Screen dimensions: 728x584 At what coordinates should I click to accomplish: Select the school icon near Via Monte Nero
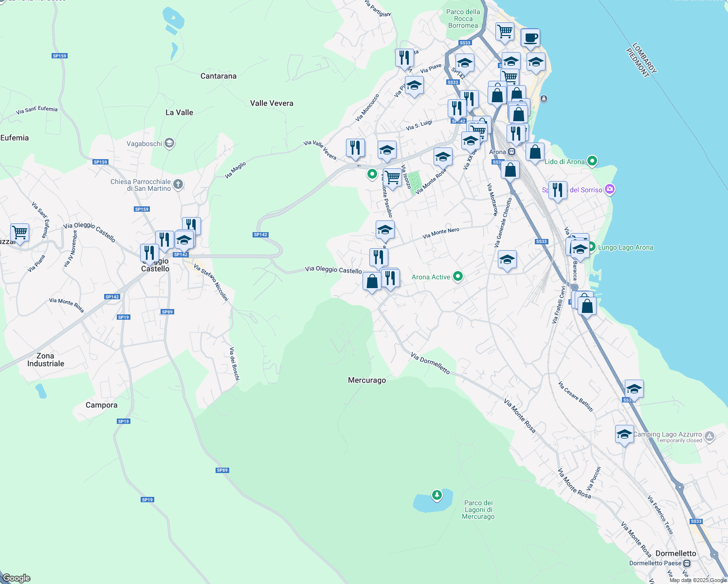coord(384,229)
